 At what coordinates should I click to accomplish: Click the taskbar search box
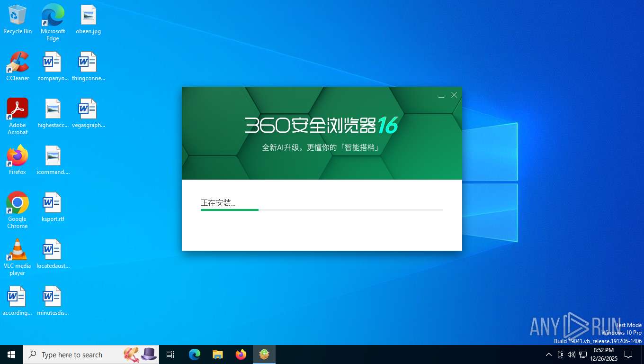[x=91, y=355]
